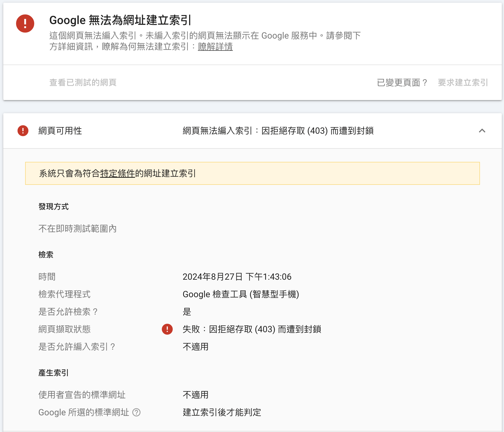Click the 不在即時測試範圍內 text
The width and height of the screenshot is (504, 432).
point(78,229)
